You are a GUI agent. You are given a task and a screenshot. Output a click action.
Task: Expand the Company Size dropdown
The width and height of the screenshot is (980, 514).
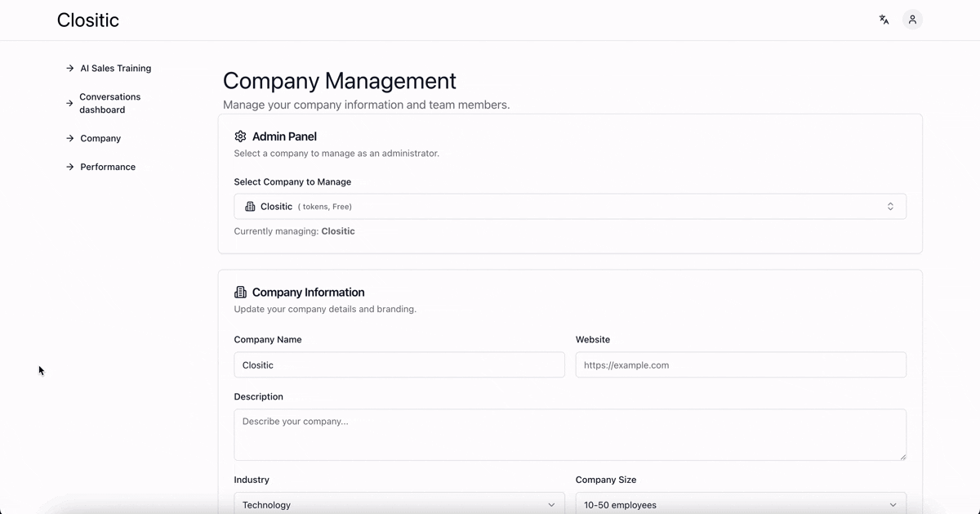[740, 504]
